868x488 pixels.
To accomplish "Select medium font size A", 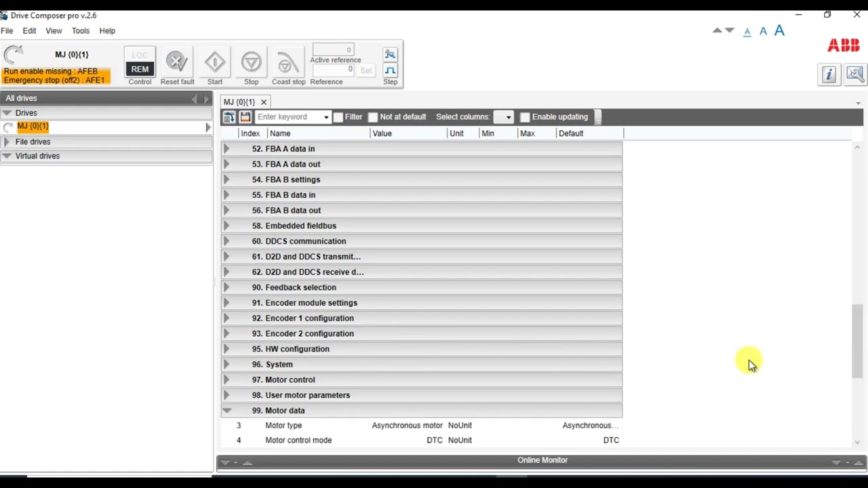I will 763,31.
